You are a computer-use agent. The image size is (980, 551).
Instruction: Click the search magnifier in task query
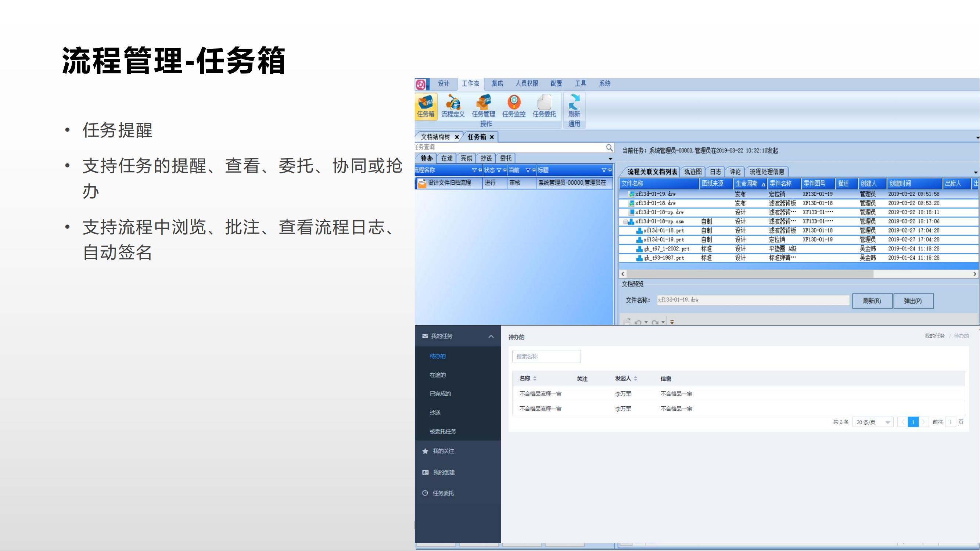pyautogui.click(x=609, y=148)
